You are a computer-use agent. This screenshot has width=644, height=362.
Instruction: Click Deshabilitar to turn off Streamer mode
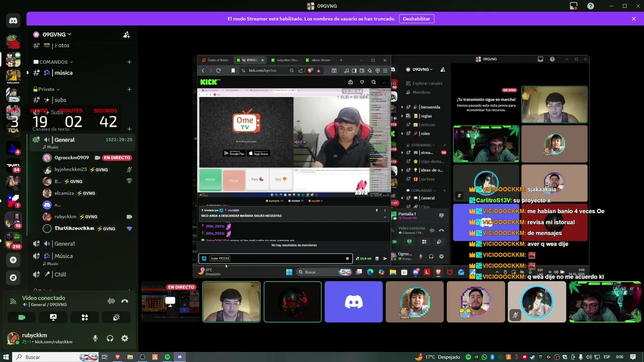[x=417, y=19]
